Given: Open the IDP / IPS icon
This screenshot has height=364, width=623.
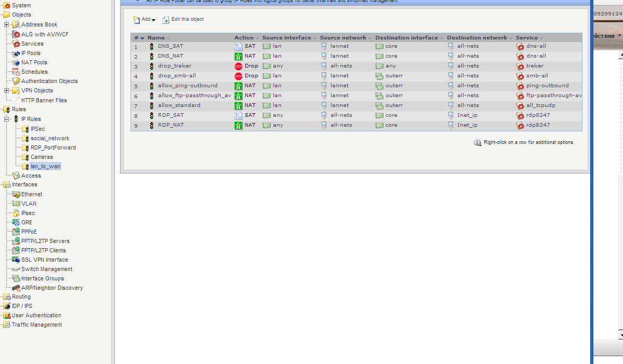Looking at the screenshot, I should [7, 306].
